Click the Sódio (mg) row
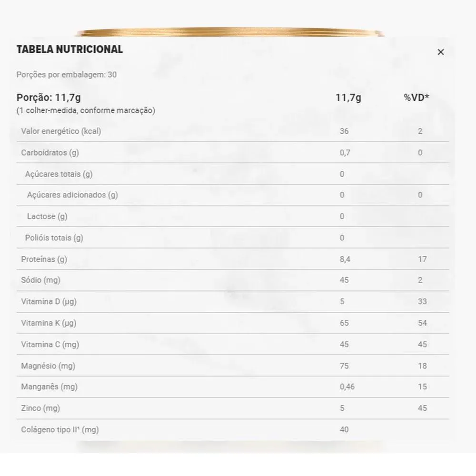The image size is (476, 476). (x=233, y=280)
